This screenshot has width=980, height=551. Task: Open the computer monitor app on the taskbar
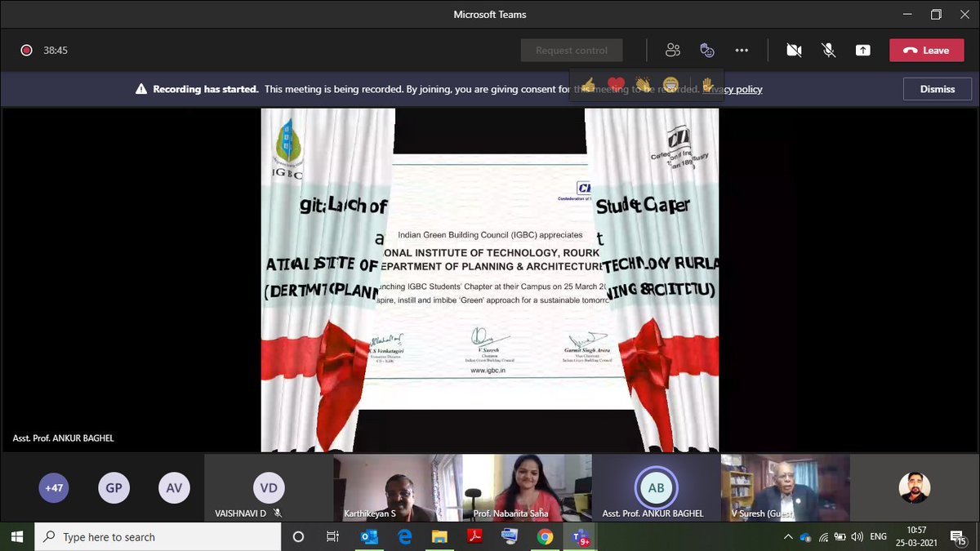(510, 537)
